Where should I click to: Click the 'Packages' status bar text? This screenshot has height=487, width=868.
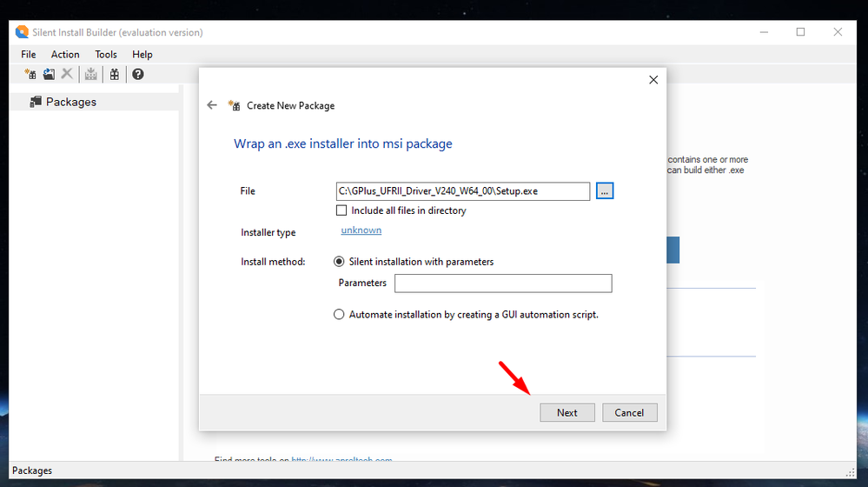click(32, 470)
